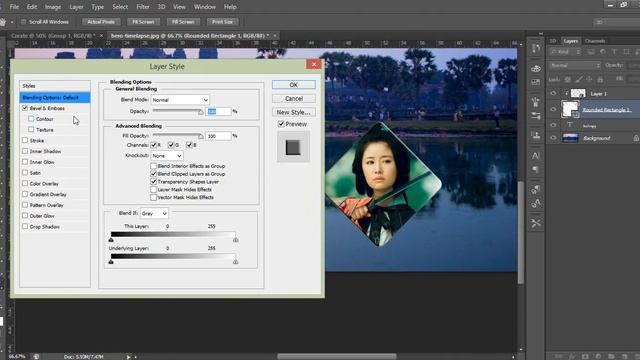Click the canvas vertical scrollbar

click(x=521, y=233)
